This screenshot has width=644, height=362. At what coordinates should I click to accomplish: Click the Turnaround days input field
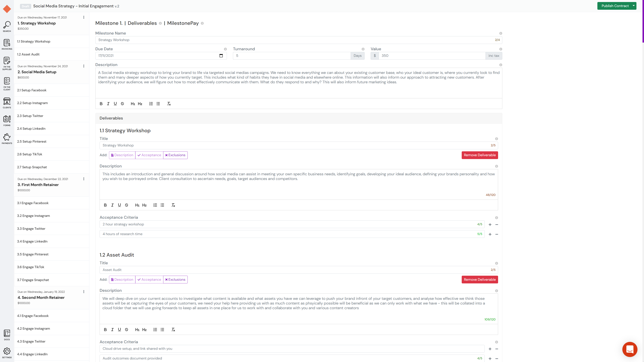(291, 56)
